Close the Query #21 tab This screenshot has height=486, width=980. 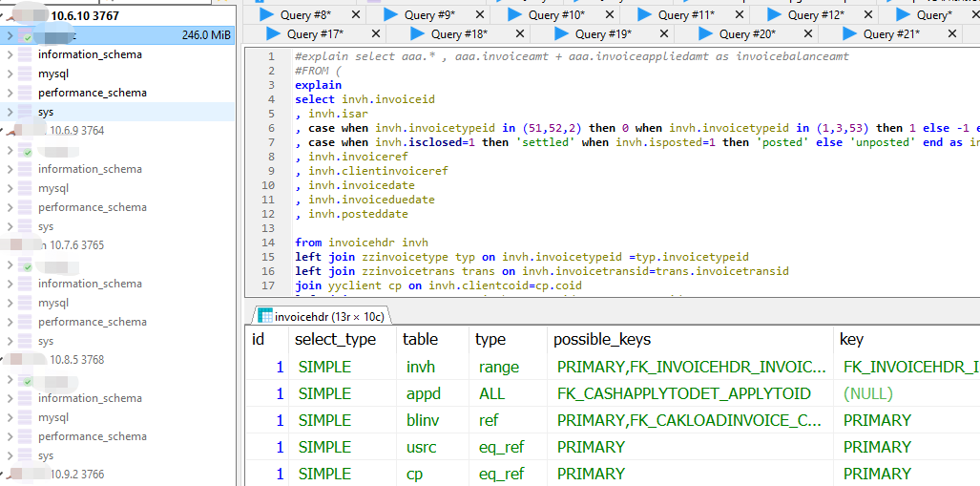tap(952, 33)
